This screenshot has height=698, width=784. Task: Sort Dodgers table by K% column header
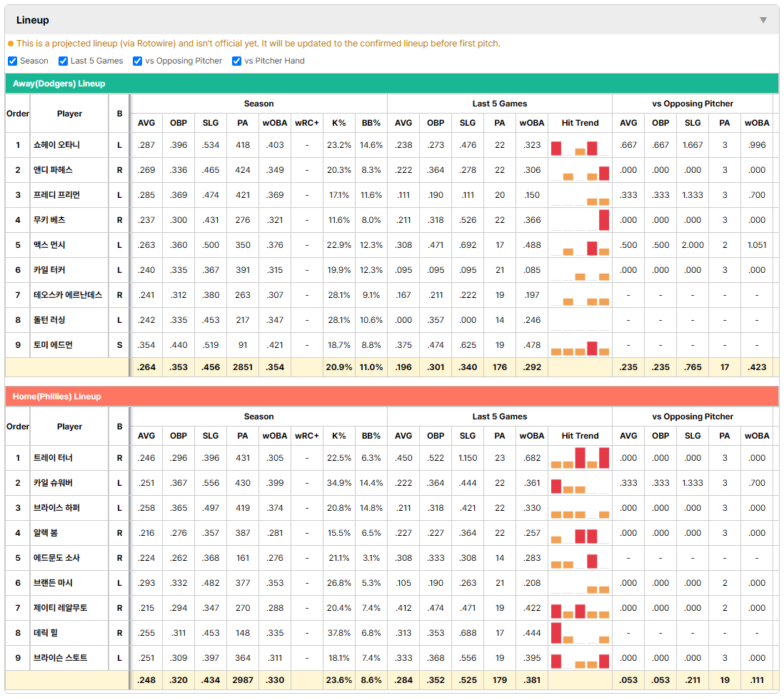339,123
